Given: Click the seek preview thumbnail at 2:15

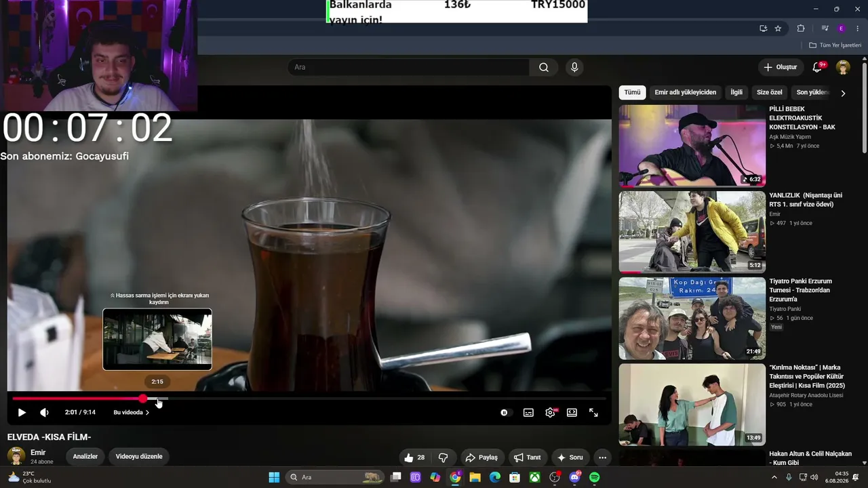Looking at the screenshot, I should point(157,339).
